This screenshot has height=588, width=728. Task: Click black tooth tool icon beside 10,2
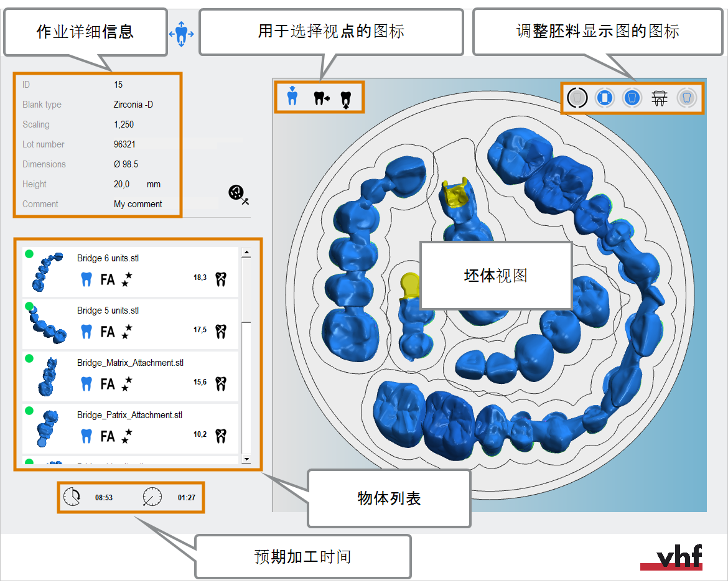(x=221, y=436)
